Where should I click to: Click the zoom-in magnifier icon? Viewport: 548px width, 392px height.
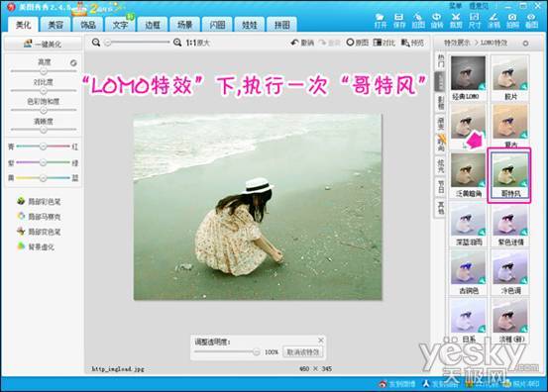pyautogui.click(x=177, y=43)
